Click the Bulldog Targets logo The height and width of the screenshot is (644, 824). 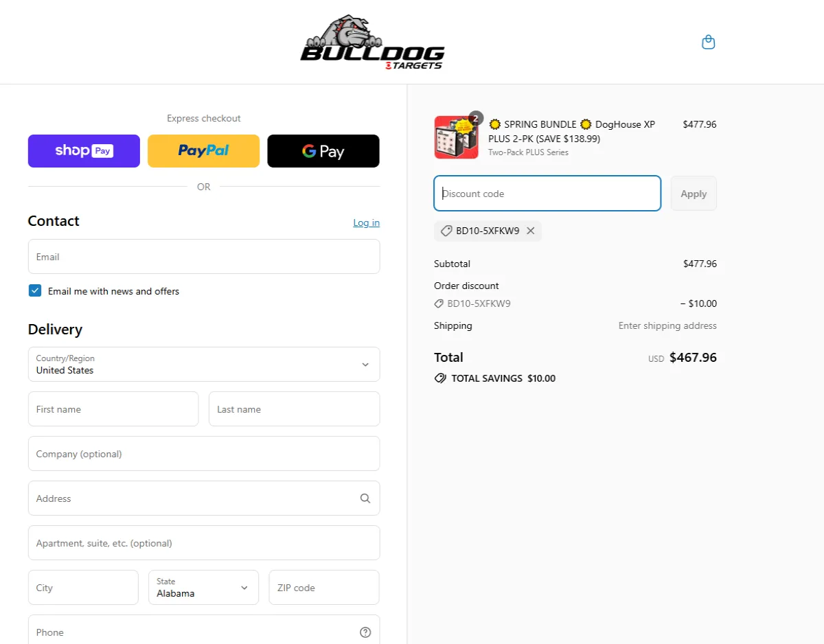click(372, 43)
